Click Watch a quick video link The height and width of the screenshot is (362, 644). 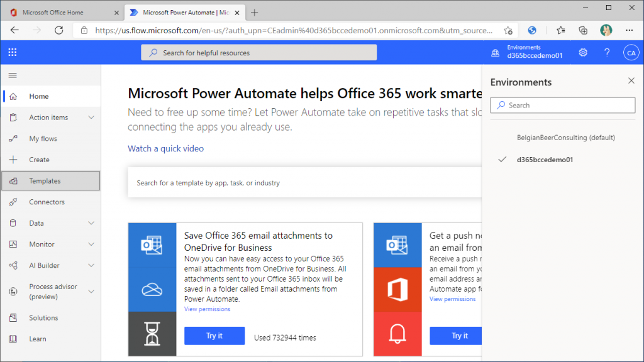point(165,148)
